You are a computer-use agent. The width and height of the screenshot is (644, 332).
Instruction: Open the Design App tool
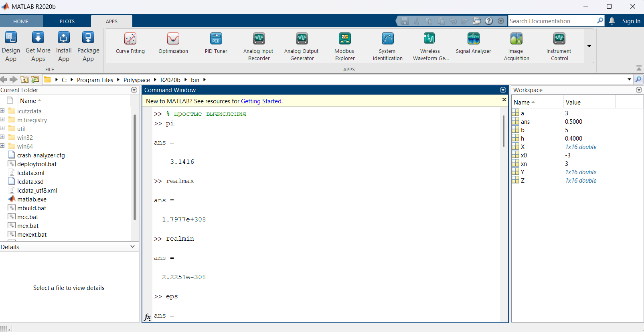[11, 46]
